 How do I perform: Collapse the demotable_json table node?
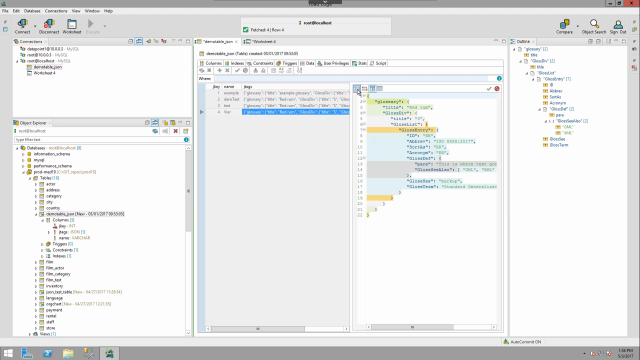36,214
